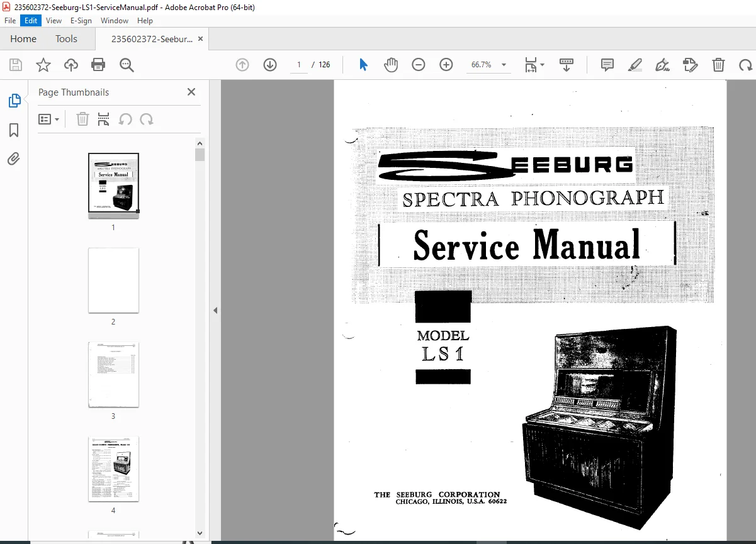This screenshot has width=756, height=544.
Task: Open the zoom percentage 66.7% dropdown
Action: click(x=489, y=65)
